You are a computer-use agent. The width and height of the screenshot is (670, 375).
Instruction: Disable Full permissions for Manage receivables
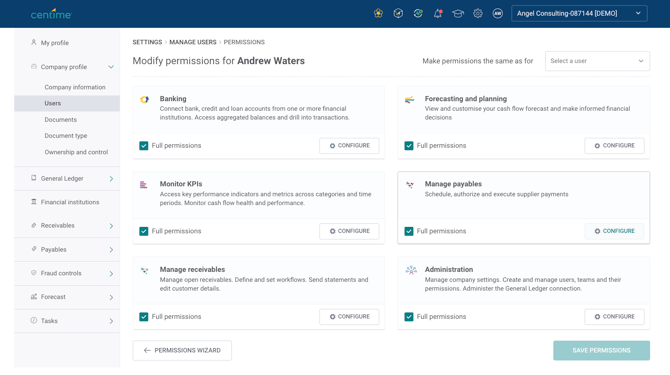point(144,316)
